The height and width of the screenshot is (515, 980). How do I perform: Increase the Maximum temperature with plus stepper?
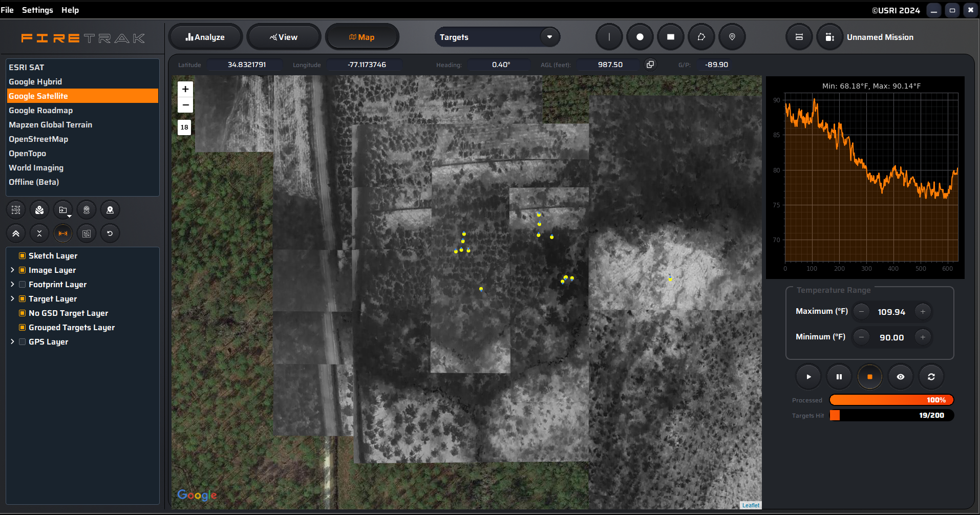click(923, 312)
